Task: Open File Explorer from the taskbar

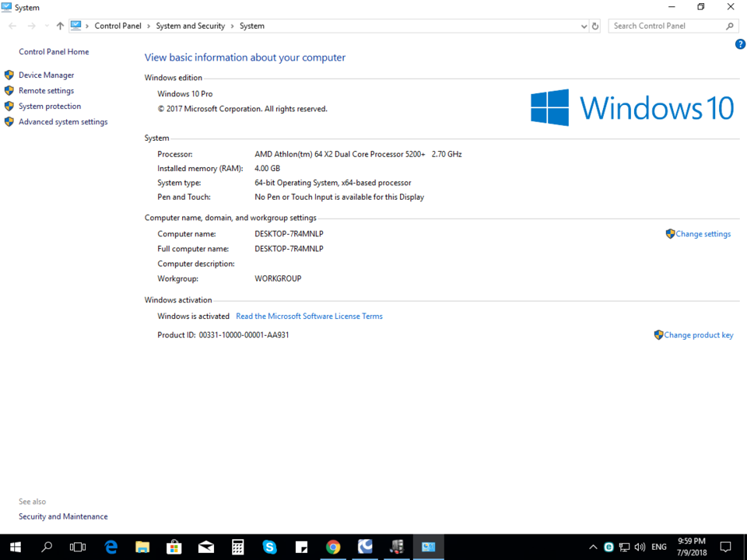Action: [x=142, y=547]
